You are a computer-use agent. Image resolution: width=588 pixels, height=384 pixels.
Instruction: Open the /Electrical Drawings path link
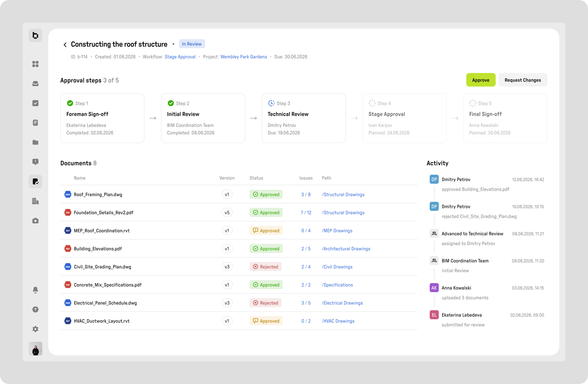point(342,303)
